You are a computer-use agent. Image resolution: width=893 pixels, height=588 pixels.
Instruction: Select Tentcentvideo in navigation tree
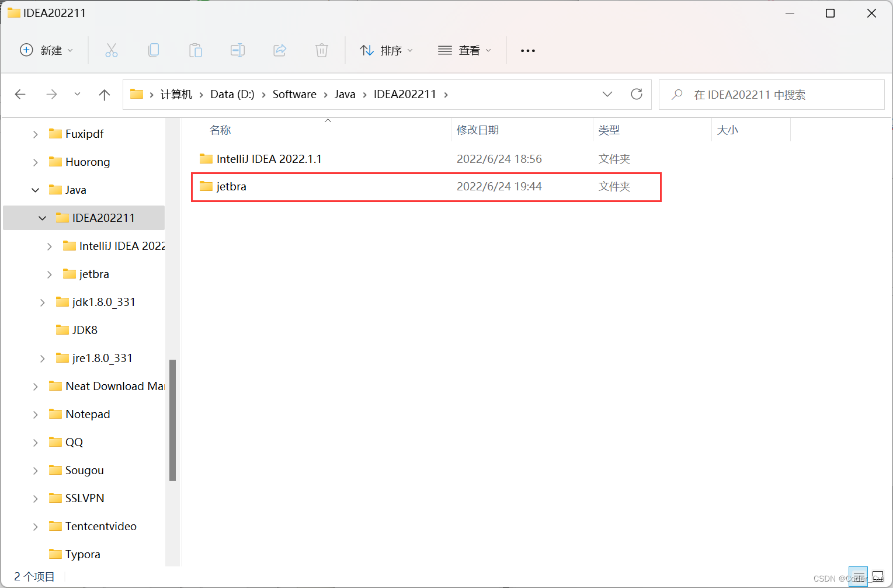click(x=100, y=526)
